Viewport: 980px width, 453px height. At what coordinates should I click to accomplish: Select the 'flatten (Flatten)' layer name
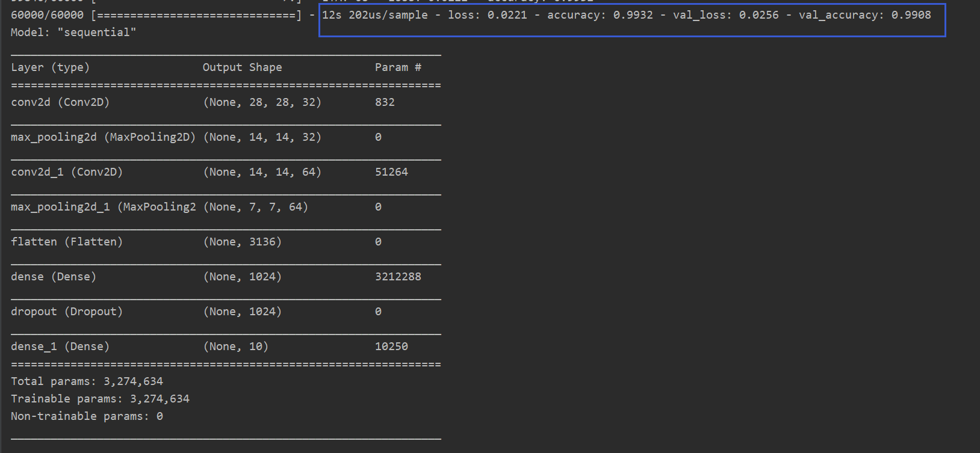point(67,242)
